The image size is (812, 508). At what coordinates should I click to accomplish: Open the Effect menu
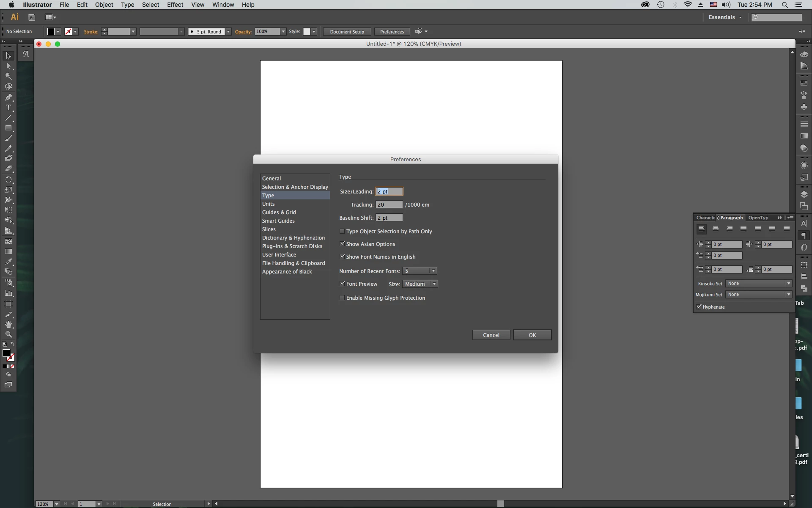pos(175,5)
